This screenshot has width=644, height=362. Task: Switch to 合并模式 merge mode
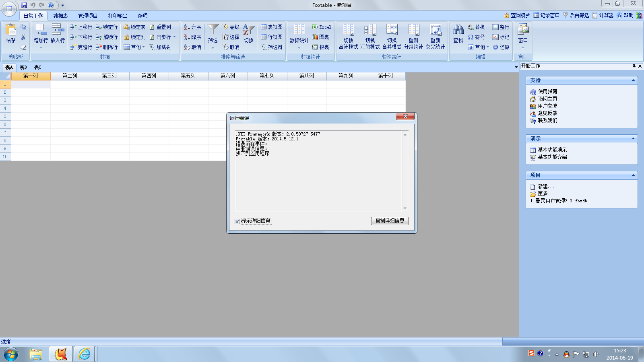[392, 36]
